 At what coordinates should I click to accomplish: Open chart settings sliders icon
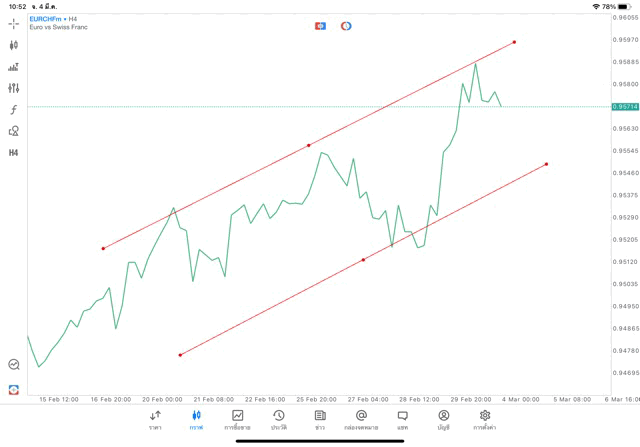click(14, 88)
